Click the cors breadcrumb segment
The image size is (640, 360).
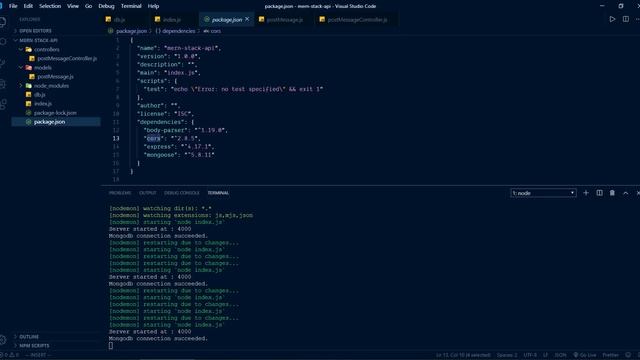216,31
